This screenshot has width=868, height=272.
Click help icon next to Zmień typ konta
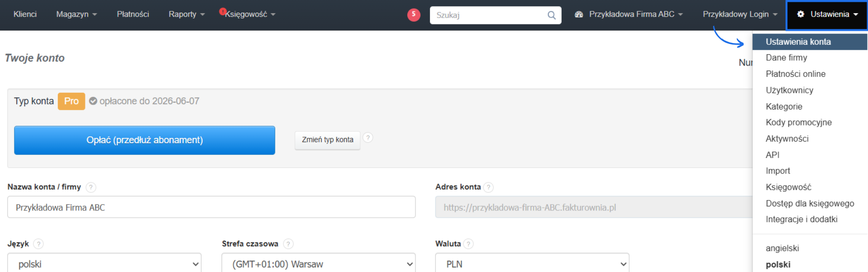coord(368,138)
